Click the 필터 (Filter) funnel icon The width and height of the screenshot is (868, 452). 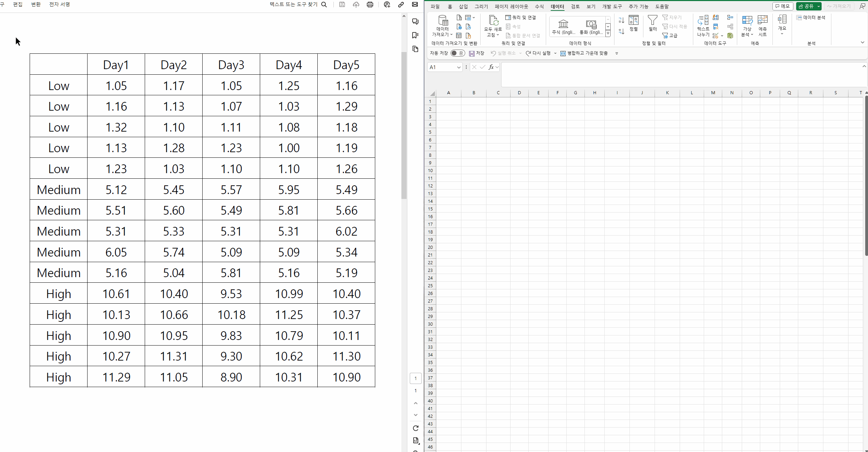tap(652, 21)
